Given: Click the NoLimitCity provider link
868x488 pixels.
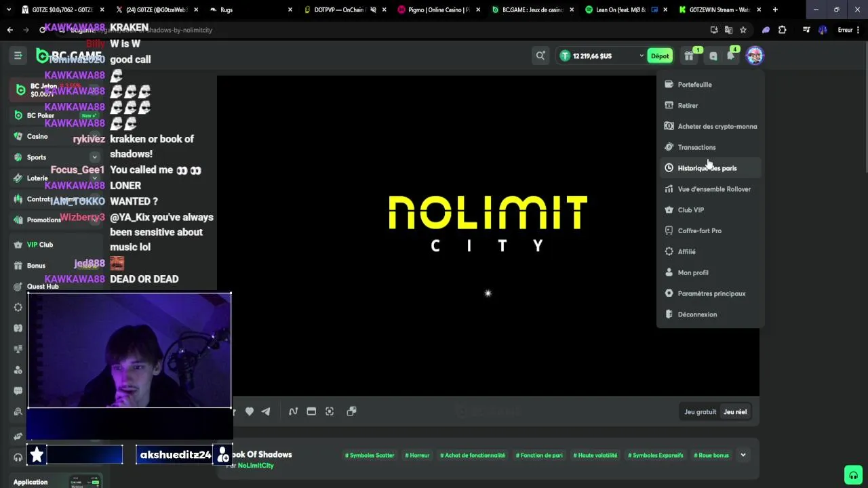Looking at the screenshot, I should pos(256,466).
